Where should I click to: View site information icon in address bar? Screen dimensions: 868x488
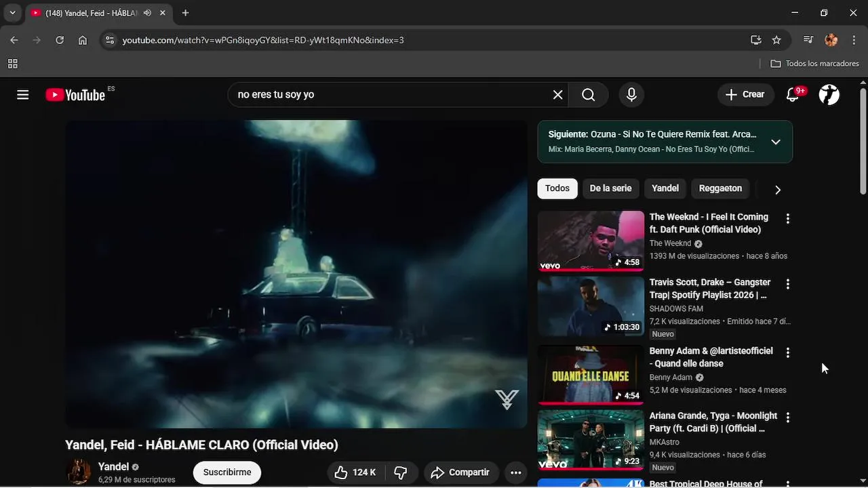pos(110,40)
